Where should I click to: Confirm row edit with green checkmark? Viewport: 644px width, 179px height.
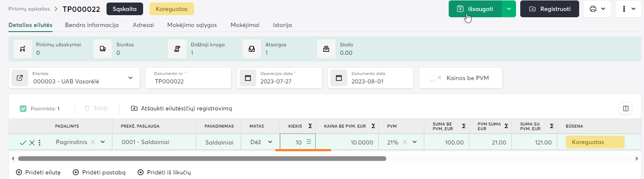click(23, 142)
